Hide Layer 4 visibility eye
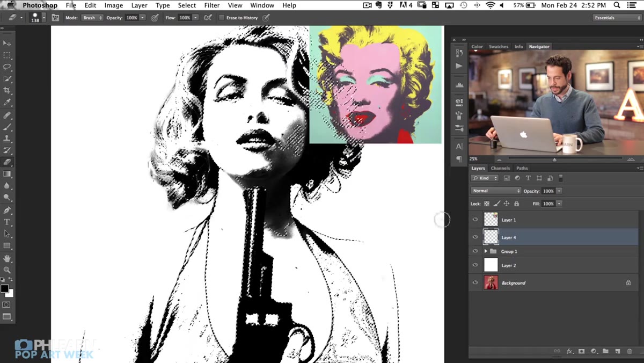Screen dimensions: 644x363 coord(475,237)
